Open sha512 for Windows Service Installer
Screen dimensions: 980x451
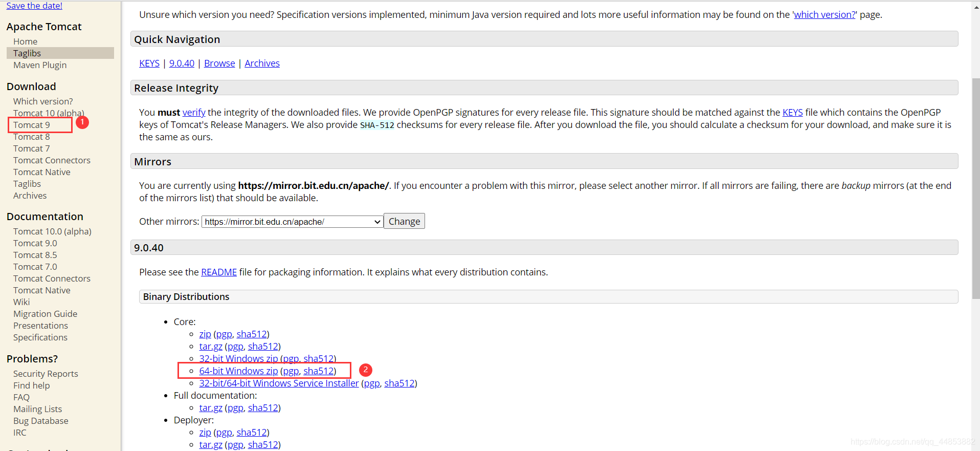tap(399, 383)
